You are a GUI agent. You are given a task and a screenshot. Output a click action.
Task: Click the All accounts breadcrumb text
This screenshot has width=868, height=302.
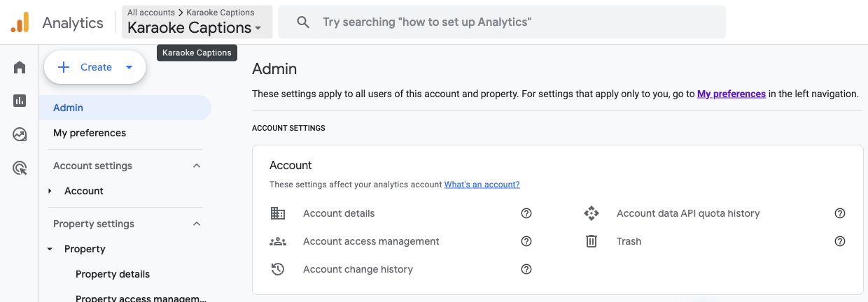[x=151, y=12]
